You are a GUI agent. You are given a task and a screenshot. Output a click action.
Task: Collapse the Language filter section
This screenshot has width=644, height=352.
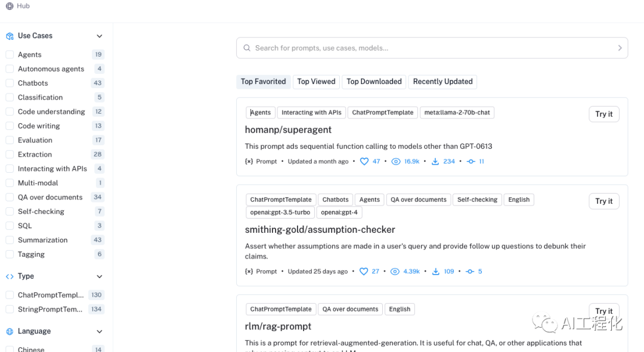tap(100, 332)
